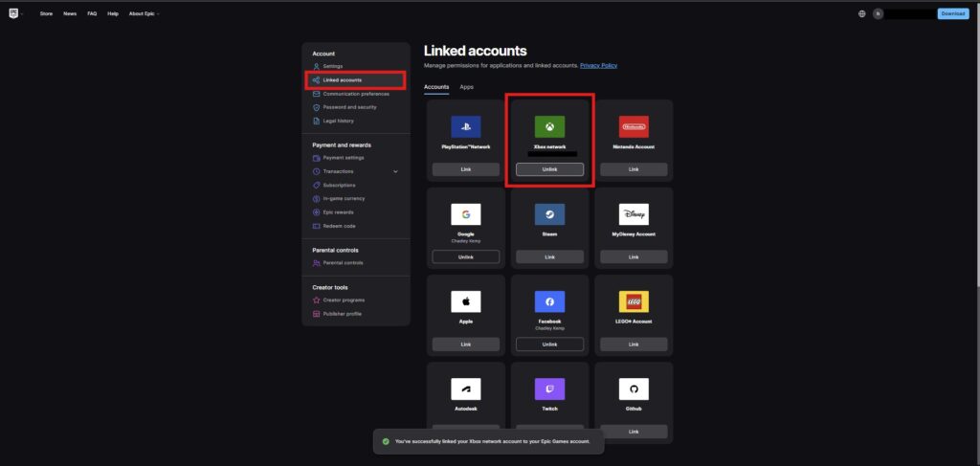The height and width of the screenshot is (466, 980).
Task: Unlink the Xbox network account
Action: point(549,169)
